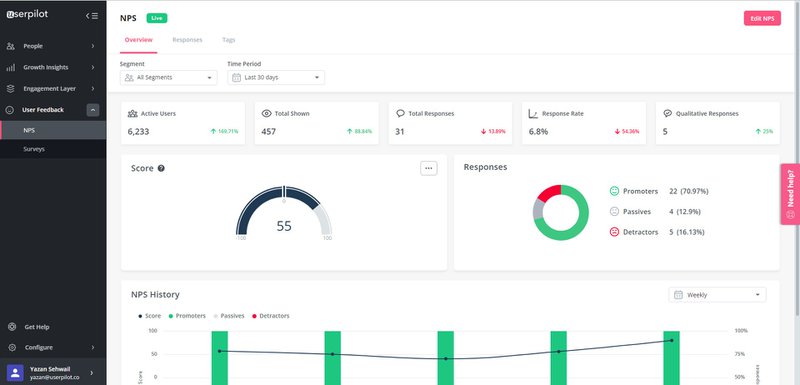Screen dimensions: 800x385
Task: Click the Configure gear icon
Action: (x=12, y=347)
